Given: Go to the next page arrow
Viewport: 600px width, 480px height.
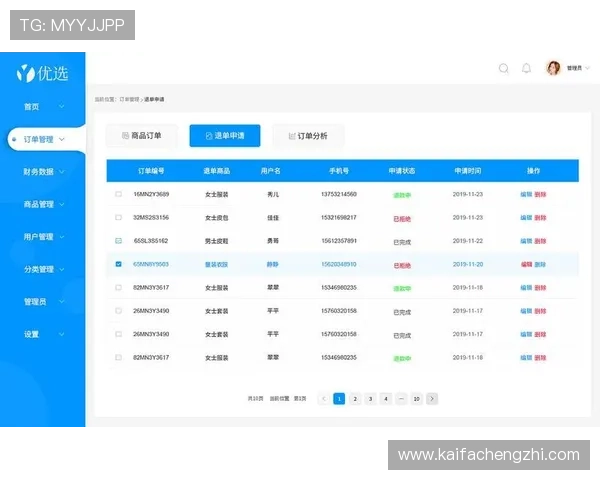Looking at the screenshot, I should coord(432,399).
